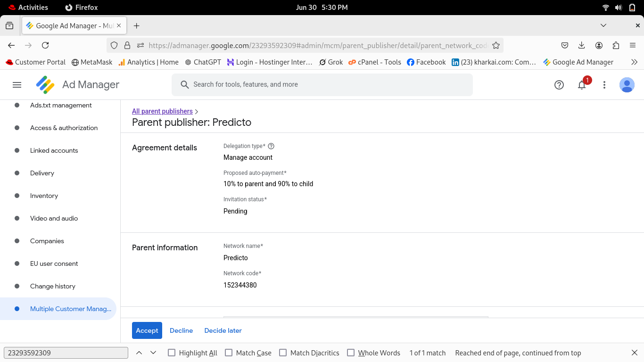
Task: Open Firefox extensions puzzle icon
Action: 616,45
